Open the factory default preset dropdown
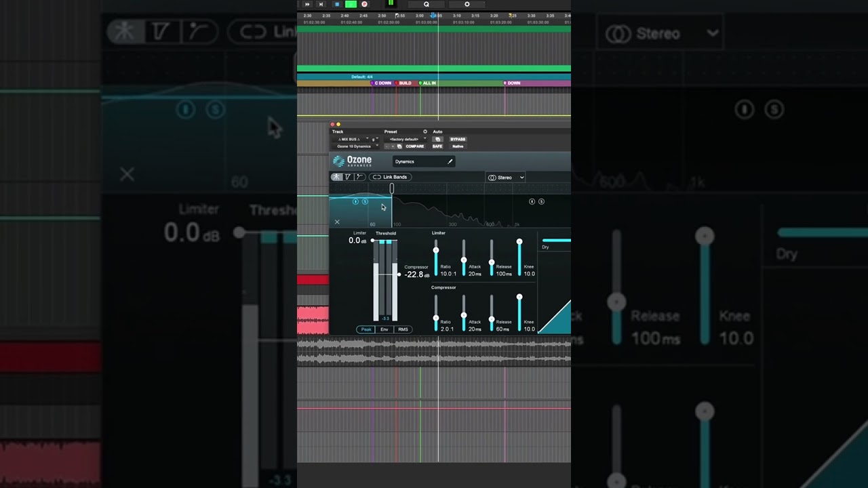This screenshot has height=488, width=868. [x=405, y=139]
